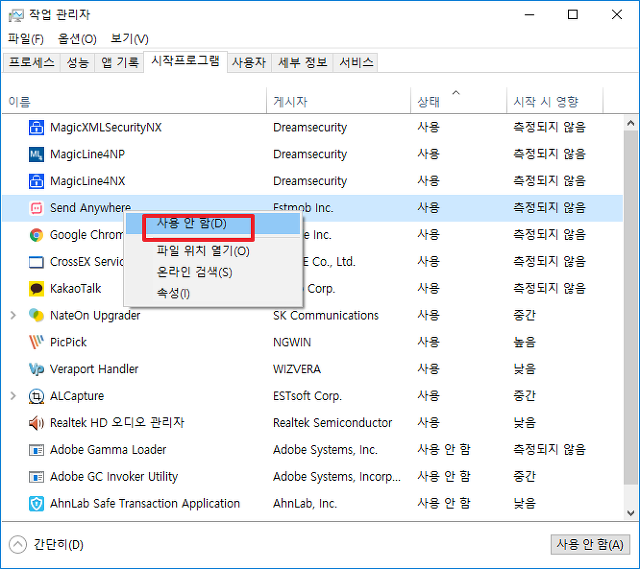This screenshot has height=569, width=640.
Task: Click the 높음 impact value for PicPick
Action: (x=524, y=342)
